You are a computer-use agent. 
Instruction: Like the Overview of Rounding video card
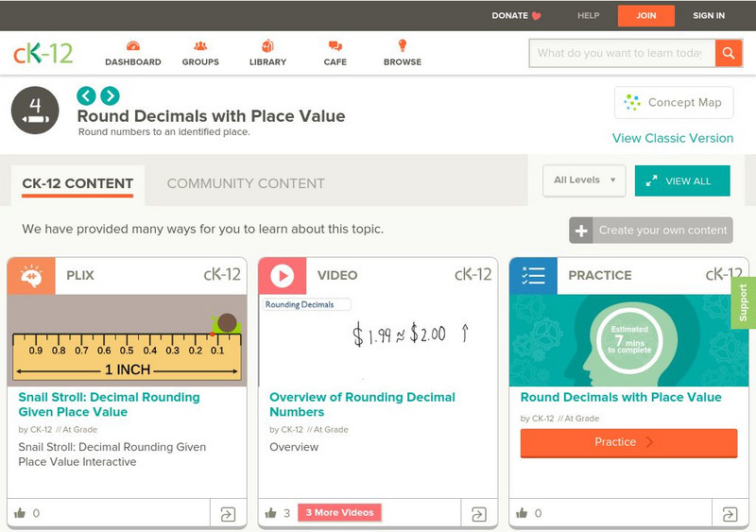(x=271, y=513)
